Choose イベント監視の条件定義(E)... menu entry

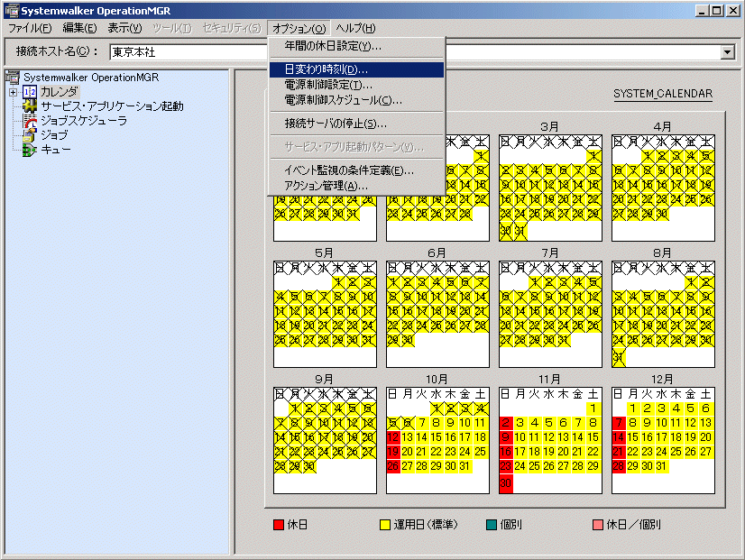coord(356,170)
